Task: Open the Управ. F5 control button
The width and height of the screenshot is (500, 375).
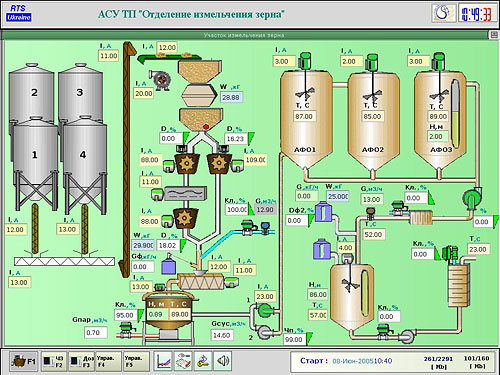Action: (136, 361)
